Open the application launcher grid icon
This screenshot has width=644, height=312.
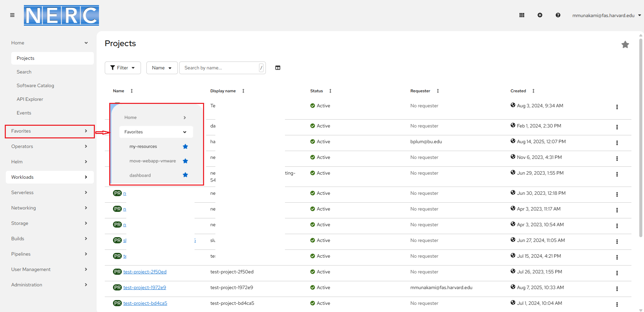click(521, 15)
